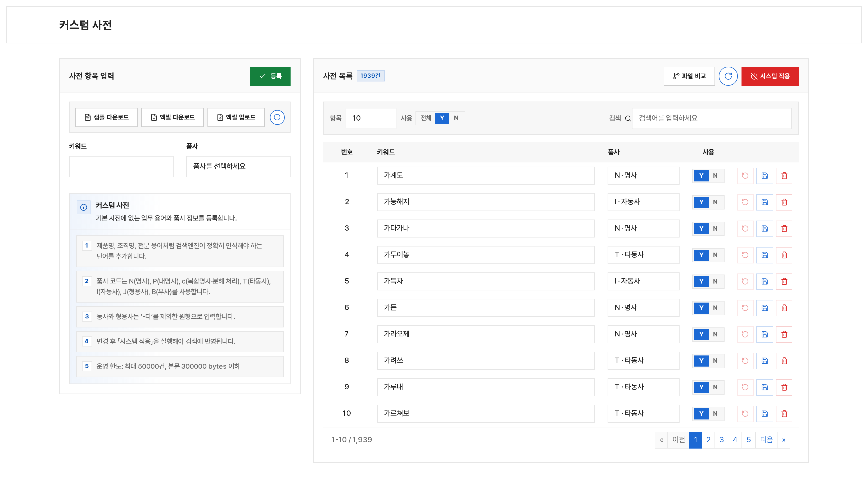Change 품사 for 가든 row
This screenshot has height=484, width=868.
point(643,308)
